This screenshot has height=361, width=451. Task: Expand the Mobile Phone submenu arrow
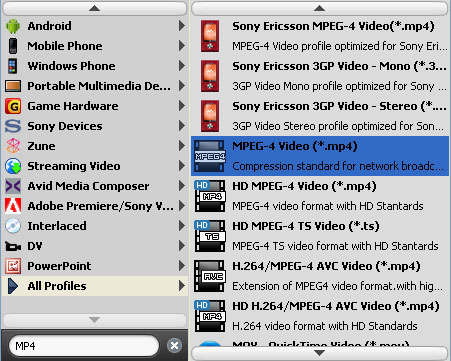(x=182, y=46)
